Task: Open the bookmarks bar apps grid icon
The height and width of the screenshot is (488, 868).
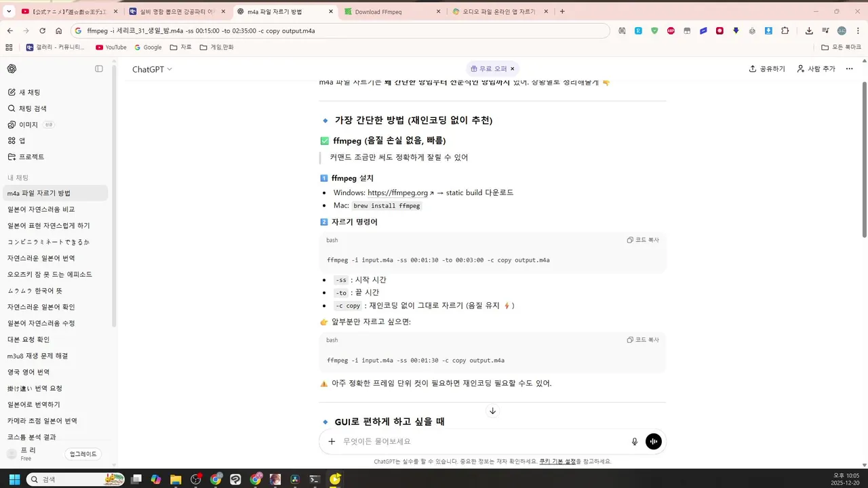Action: (9, 47)
